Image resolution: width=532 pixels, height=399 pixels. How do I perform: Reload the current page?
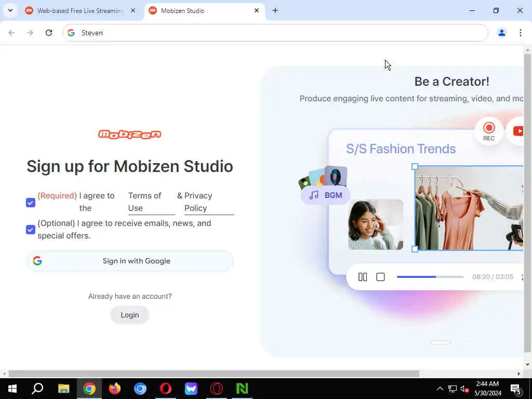click(x=49, y=33)
